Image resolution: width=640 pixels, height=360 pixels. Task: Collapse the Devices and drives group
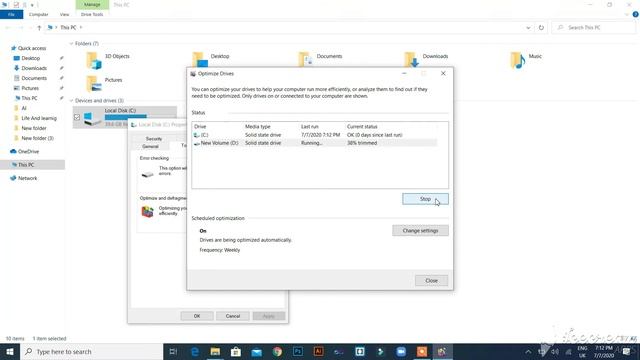[71, 100]
